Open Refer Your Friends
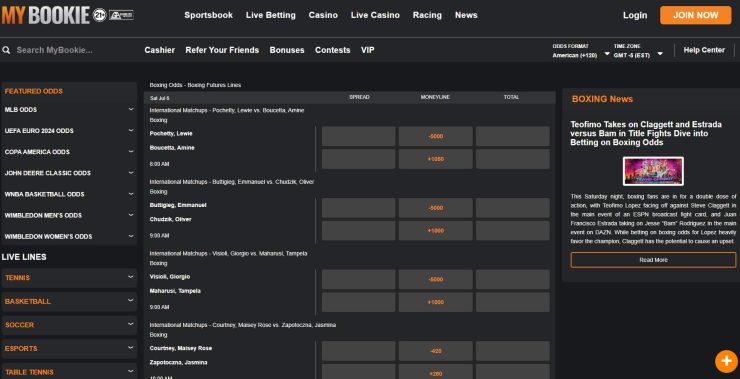The width and height of the screenshot is (740, 379). [x=222, y=50]
